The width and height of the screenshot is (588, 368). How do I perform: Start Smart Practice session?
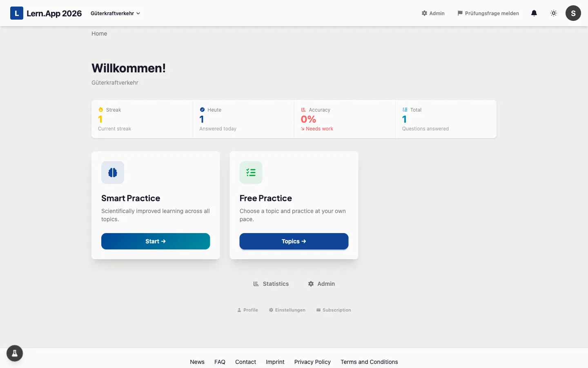(x=156, y=241)
